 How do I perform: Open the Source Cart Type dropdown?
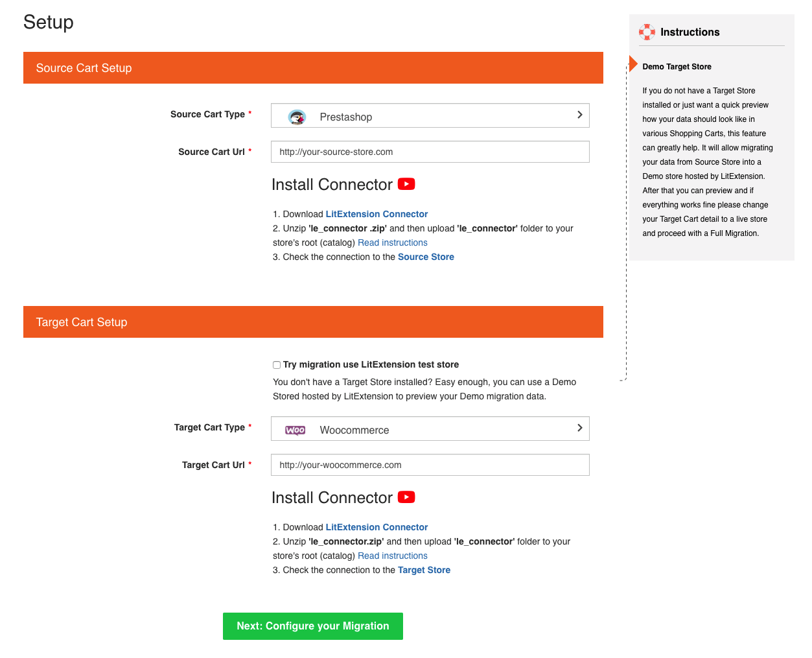pyautogui.click(x=430, y=116)
